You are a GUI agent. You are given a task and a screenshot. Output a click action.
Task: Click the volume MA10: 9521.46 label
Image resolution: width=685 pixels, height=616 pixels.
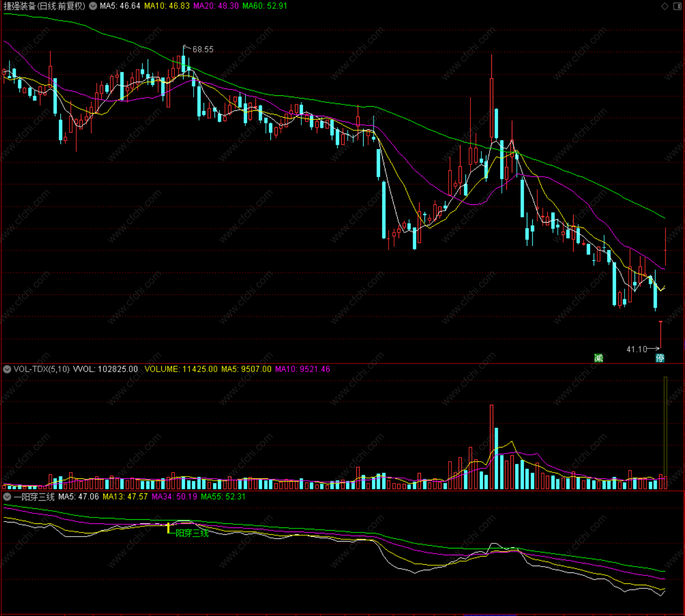(x=303, y=369)
